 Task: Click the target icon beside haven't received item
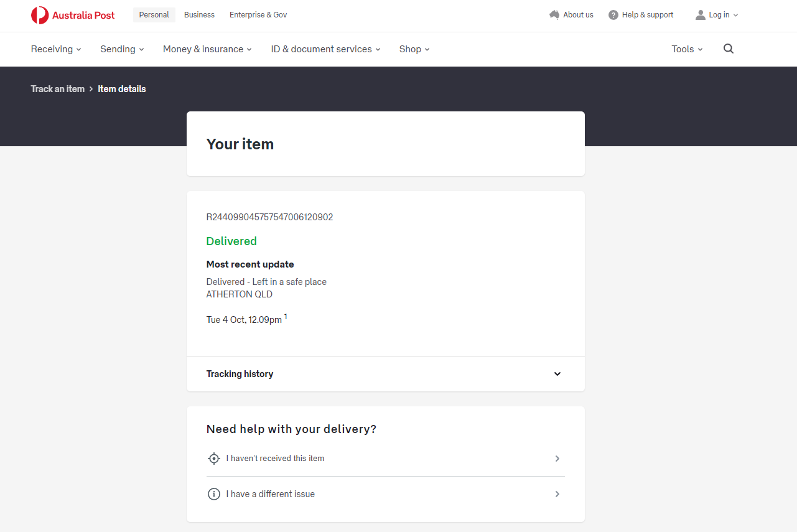[214, 459]
